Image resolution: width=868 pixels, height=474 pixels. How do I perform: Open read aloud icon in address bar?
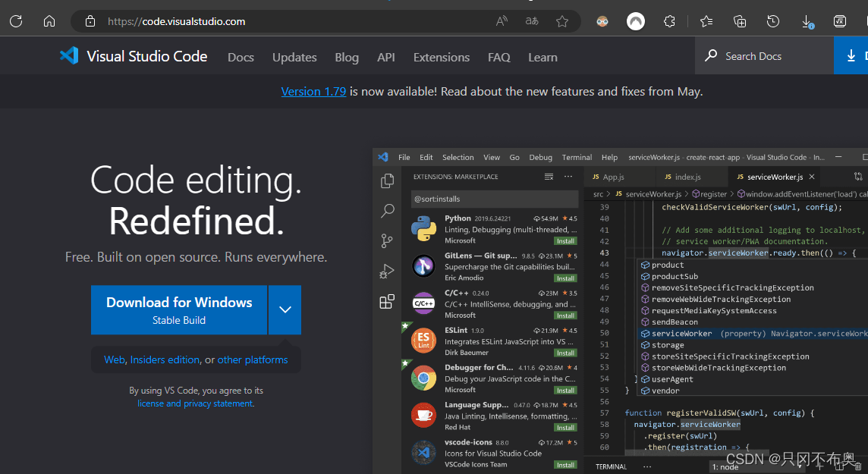coord(502,21)
